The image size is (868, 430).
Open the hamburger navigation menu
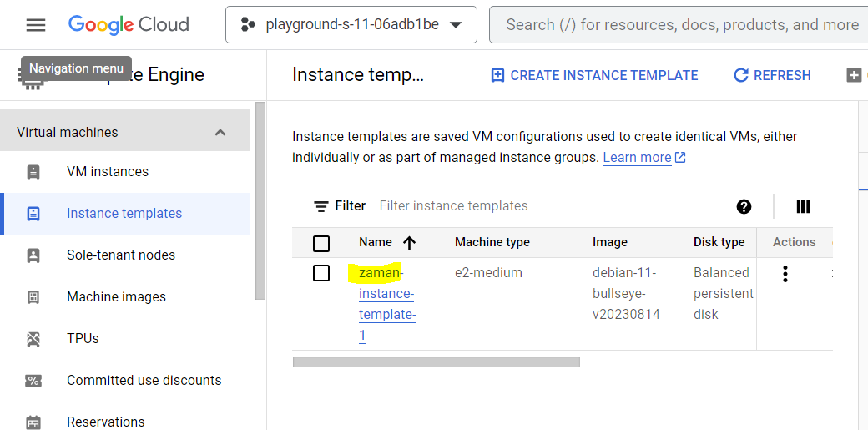click(36, 25)
